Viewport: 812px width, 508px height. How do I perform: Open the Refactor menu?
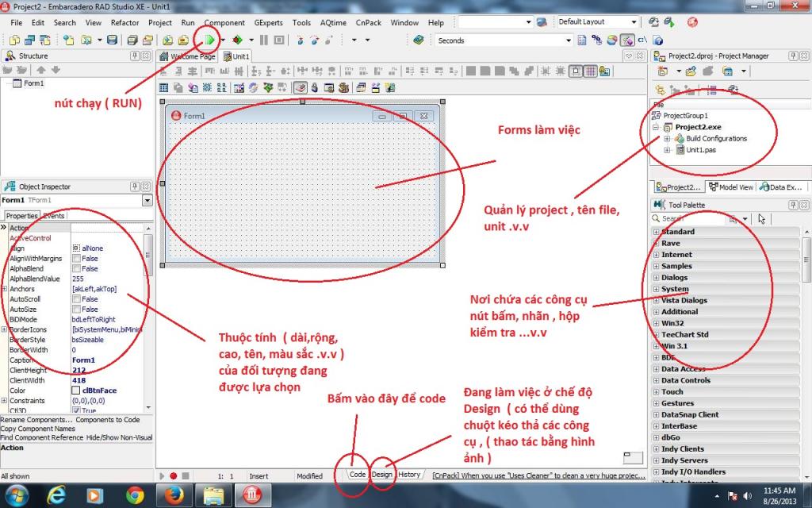(x=124, y=23)
